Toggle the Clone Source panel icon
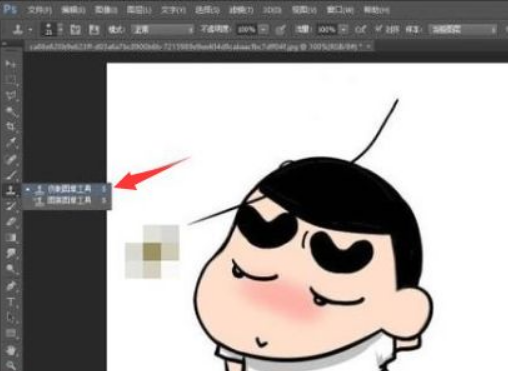This screenshot has width=508, height=371. [94, 30]
